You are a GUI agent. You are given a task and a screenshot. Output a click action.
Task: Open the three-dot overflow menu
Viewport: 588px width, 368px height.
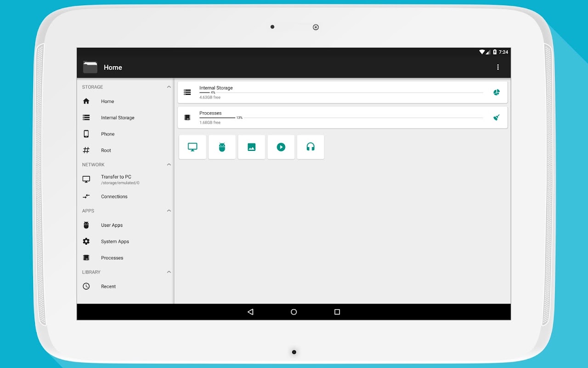(x=498, y=67)
